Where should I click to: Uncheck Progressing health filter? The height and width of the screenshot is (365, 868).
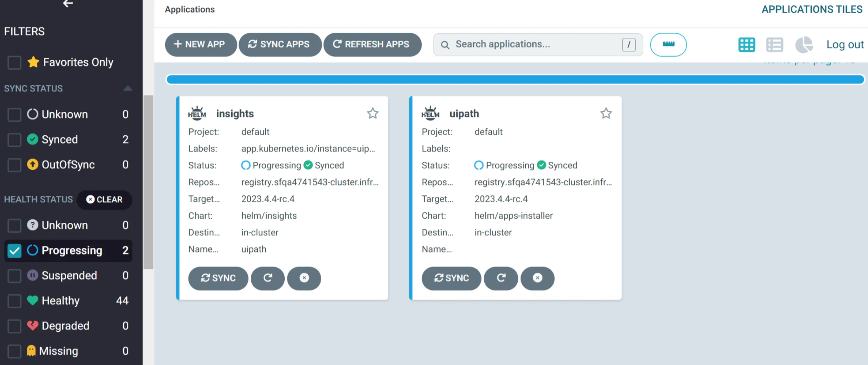coord(14,251)
